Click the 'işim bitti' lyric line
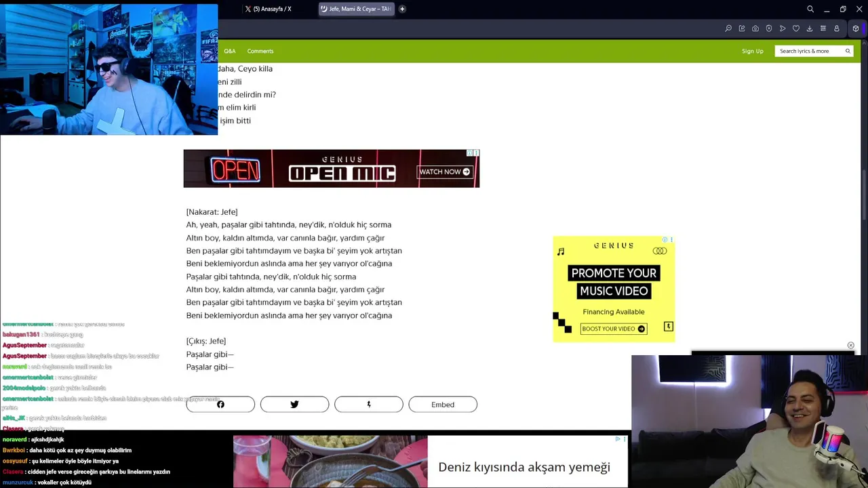868x488 pixels. tap(235, 121)
